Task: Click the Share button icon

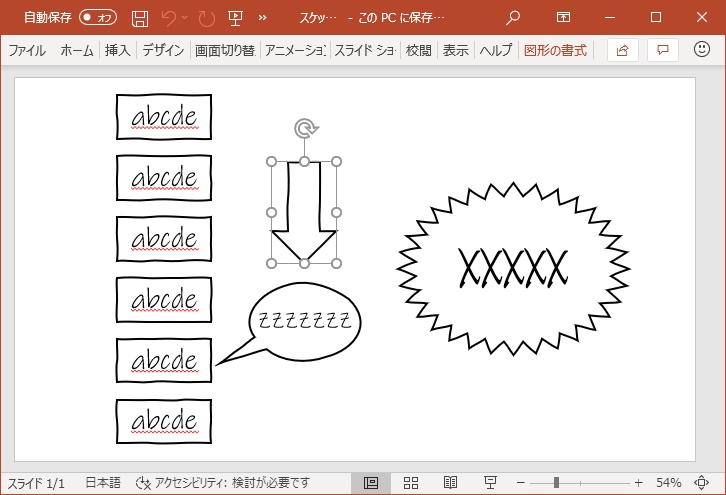Action: 622,50
